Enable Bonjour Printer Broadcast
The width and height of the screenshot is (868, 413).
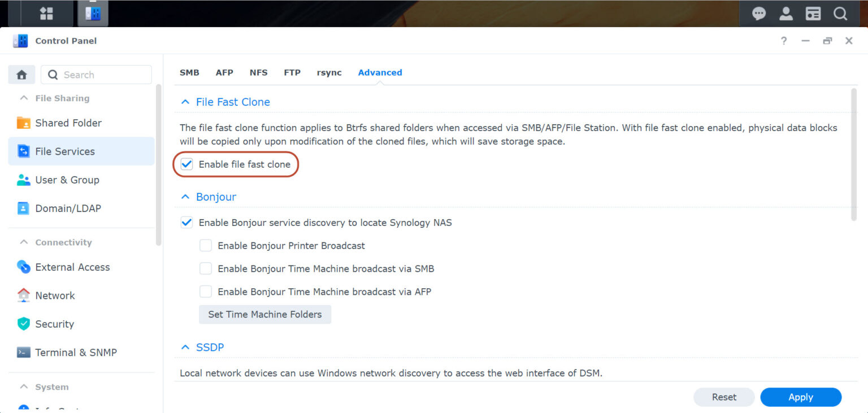click(x=206, y=245)
